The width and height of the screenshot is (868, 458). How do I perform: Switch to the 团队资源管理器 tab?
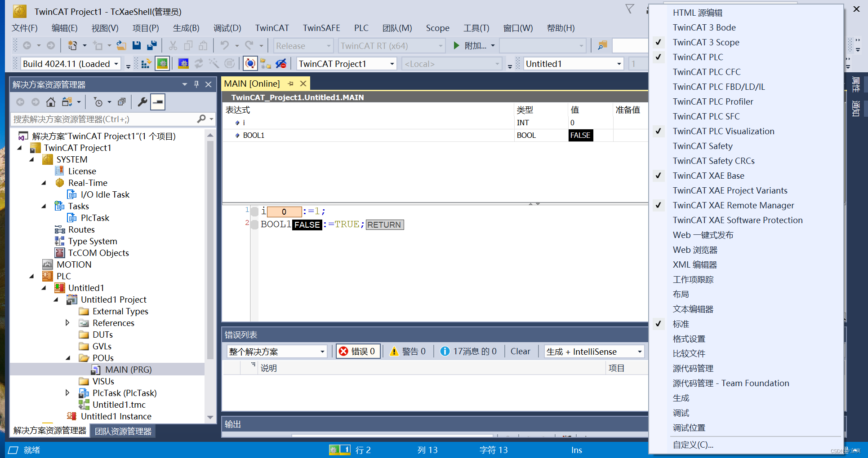123,431
